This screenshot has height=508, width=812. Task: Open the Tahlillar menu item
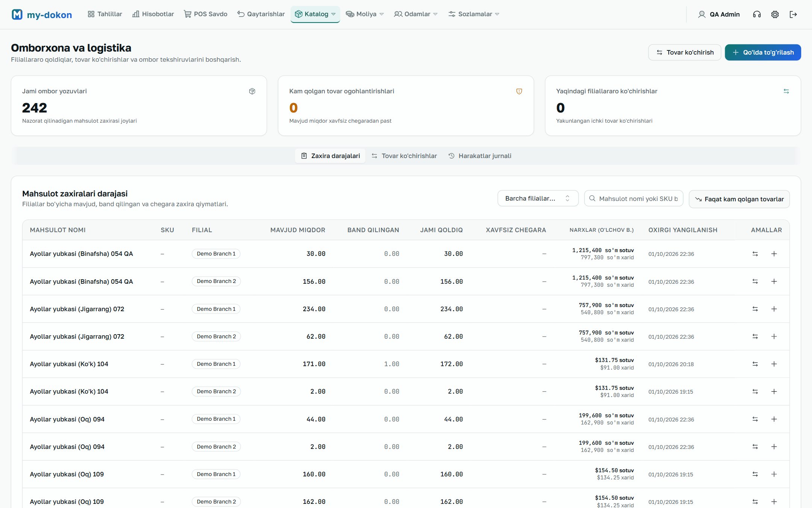click(105, 14)
